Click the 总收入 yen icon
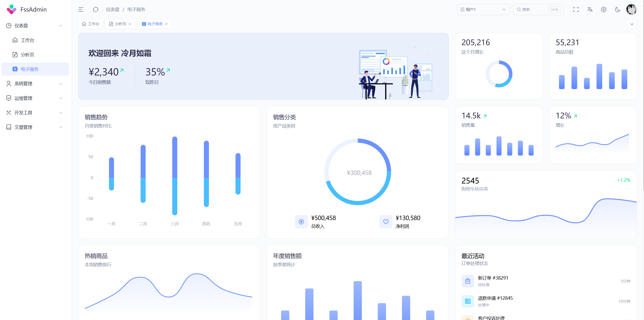 tap(301, 222)
